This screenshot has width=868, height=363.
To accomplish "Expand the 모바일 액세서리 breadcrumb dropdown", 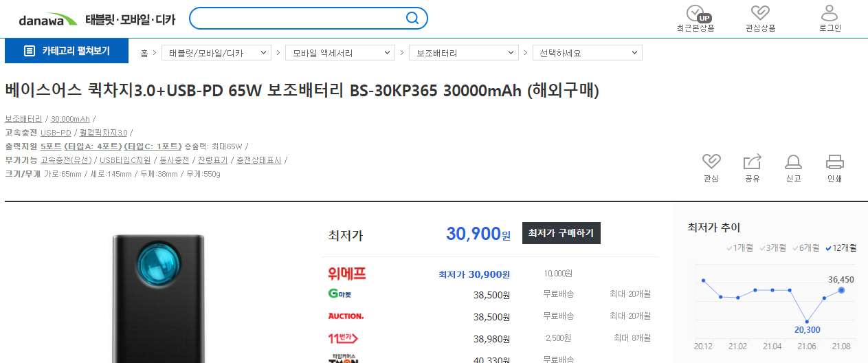I will (x=340, y=53).
